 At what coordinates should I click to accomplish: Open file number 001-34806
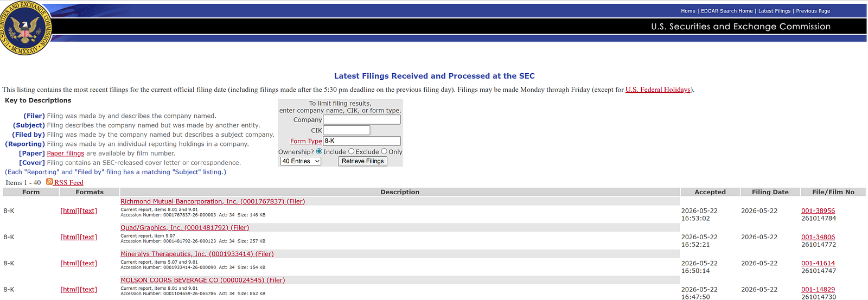(818, 237)
